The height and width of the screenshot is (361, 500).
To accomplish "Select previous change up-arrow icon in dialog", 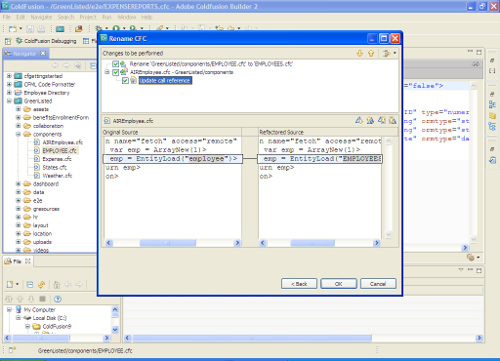I will [371, 53].
